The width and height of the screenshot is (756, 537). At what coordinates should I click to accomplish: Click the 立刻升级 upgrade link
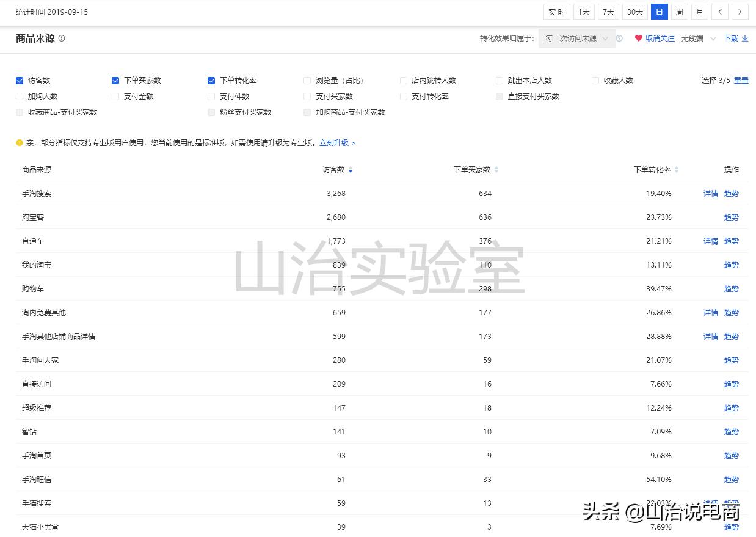click(x=335, y=142)
